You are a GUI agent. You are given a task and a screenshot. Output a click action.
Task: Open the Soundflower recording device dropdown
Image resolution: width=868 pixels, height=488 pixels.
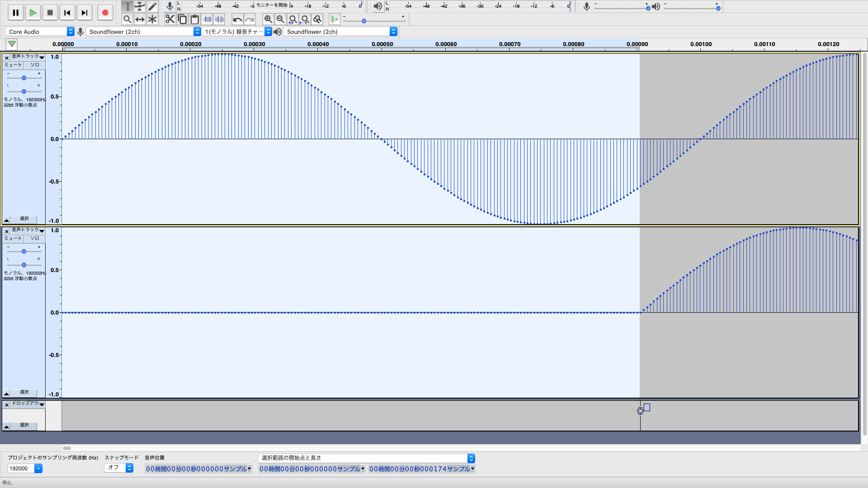point(143,32)
